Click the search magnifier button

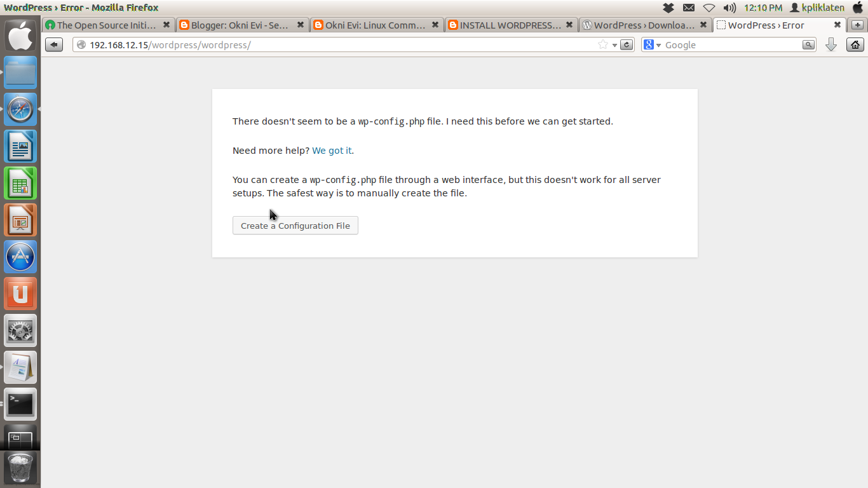pyautogui.click(x=808, y=44)
